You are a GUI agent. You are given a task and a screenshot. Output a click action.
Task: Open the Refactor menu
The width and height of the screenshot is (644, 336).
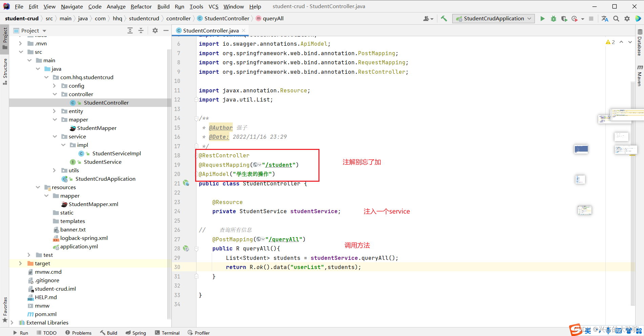pos(141,6)
